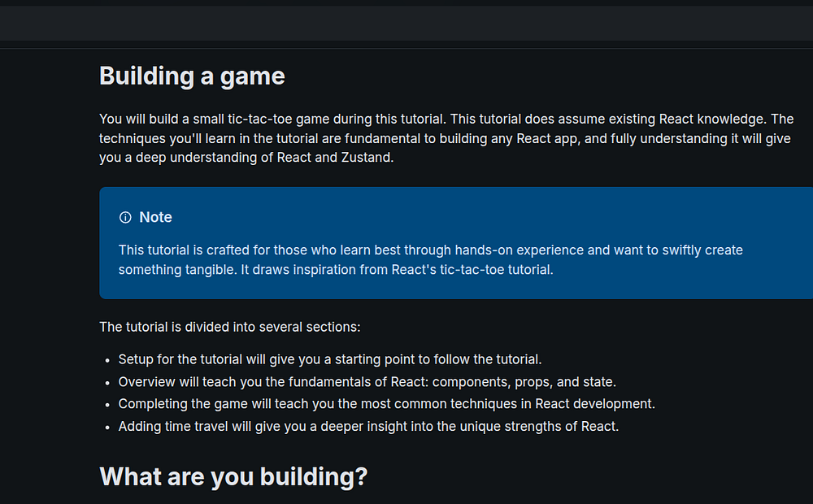Click "The tutorial is divided into several sections" line
The width and height of the screenshot is (813, 504).
230,327
